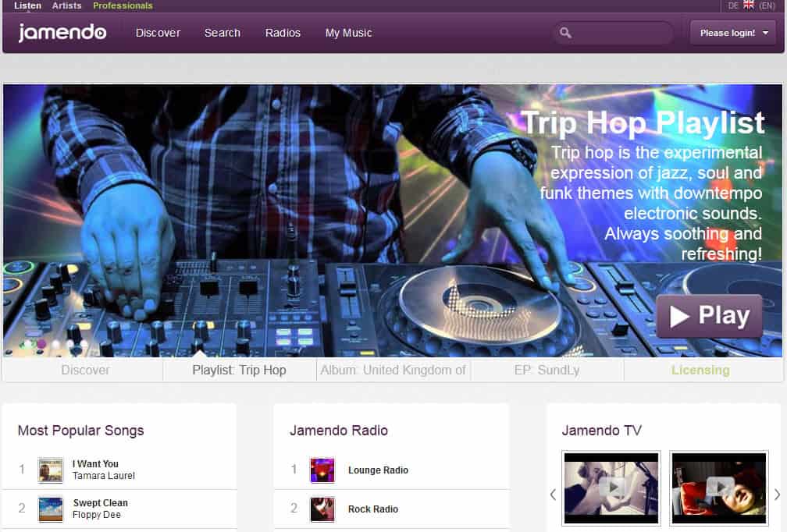Go to next Jamendo TV videos

click(778, 495)
